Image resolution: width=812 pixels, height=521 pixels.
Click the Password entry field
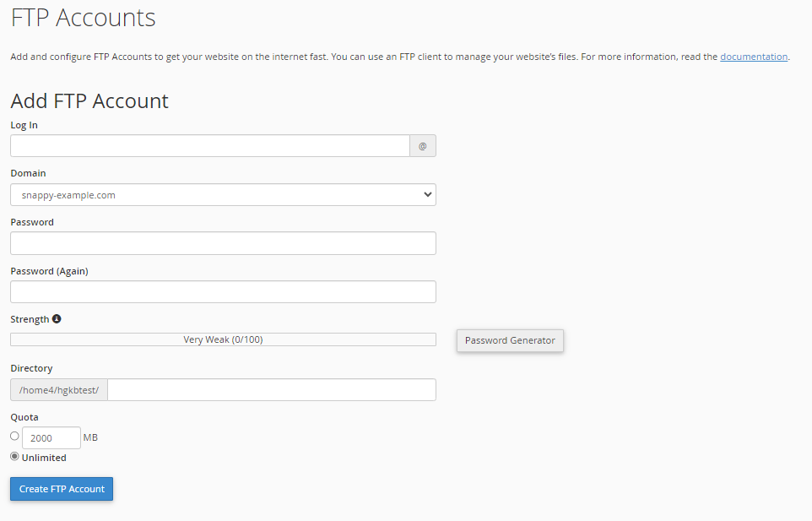(x=222, y=242)
